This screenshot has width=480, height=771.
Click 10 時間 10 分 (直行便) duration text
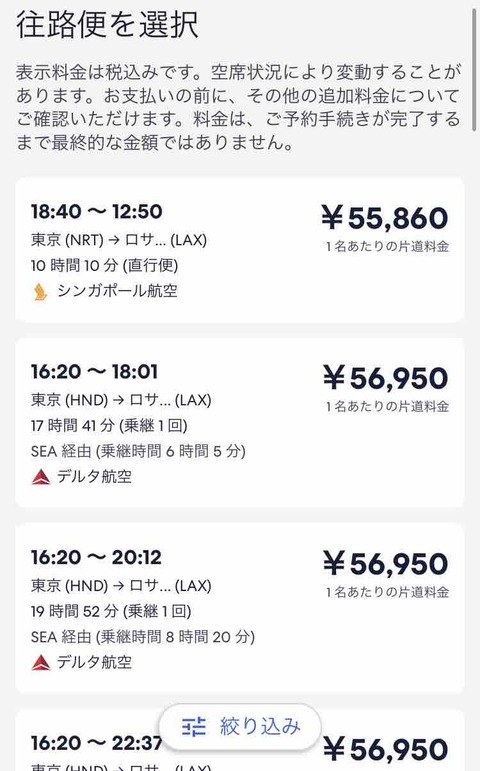[104, 266]
